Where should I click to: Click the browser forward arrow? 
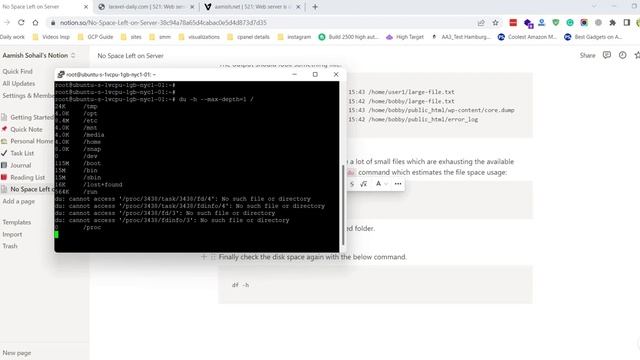pyautogui.click(x=7, y=22)
